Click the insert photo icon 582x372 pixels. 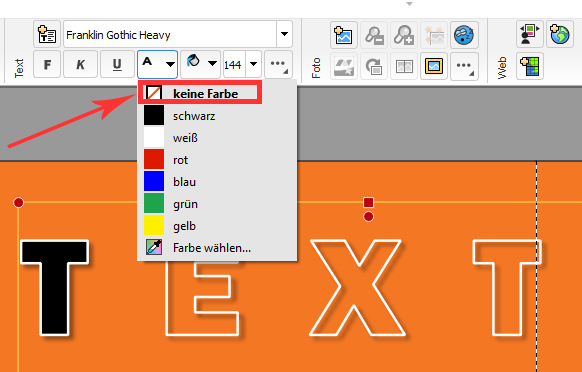(344, 35)
